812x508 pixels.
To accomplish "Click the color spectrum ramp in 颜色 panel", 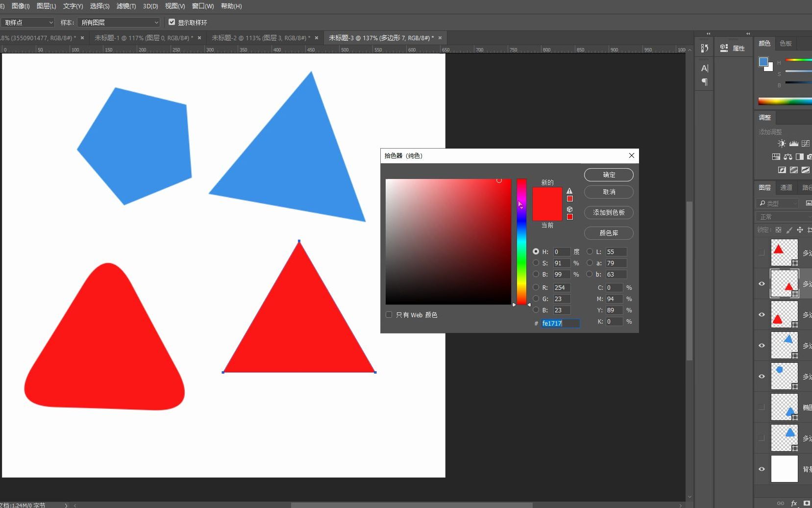I will click(x=785, y=102).
